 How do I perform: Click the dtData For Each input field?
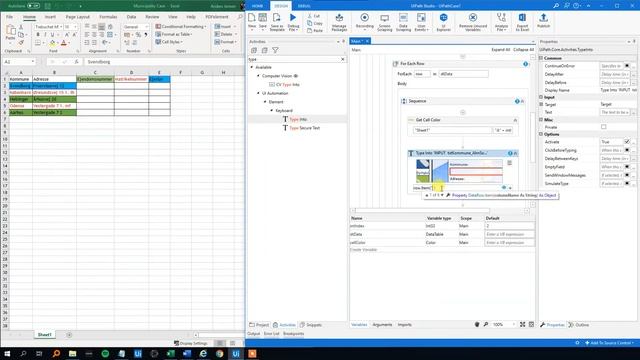click(x=463, y=74)
